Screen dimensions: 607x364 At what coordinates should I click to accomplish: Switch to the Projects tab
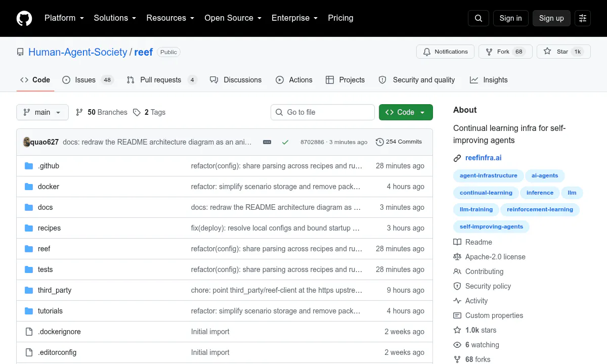pos(345,80)
